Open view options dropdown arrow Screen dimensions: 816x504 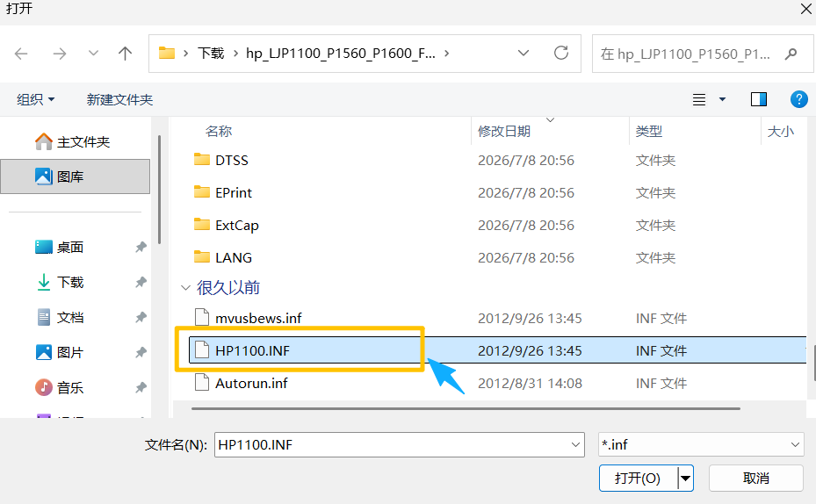click(722, 99)
